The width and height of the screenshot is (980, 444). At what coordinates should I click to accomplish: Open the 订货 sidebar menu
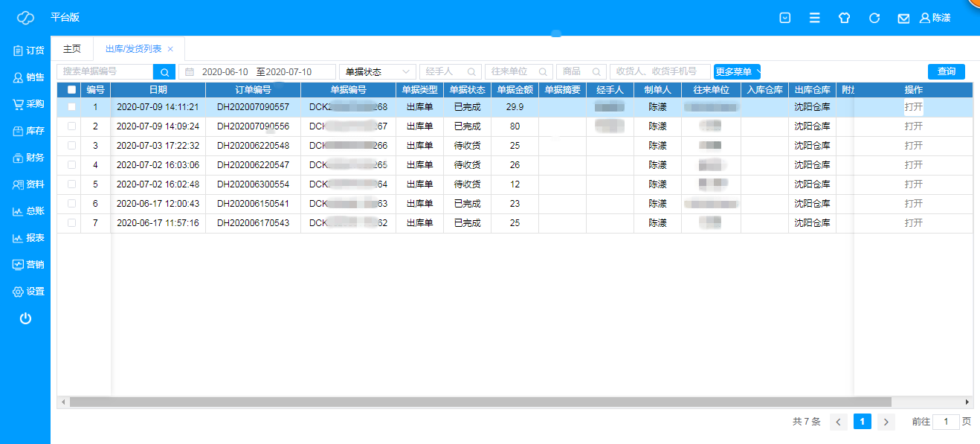tap(28, 51)
